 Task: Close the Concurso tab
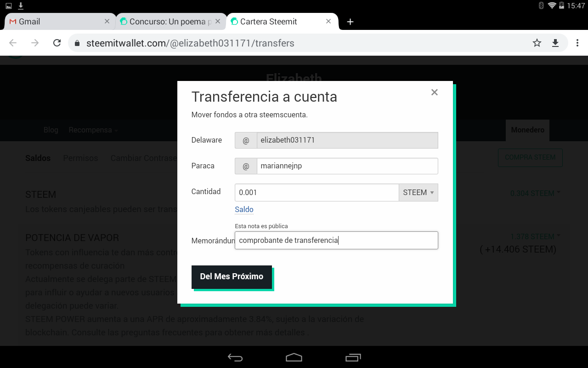pyautogui.click(x=218, y=22)
